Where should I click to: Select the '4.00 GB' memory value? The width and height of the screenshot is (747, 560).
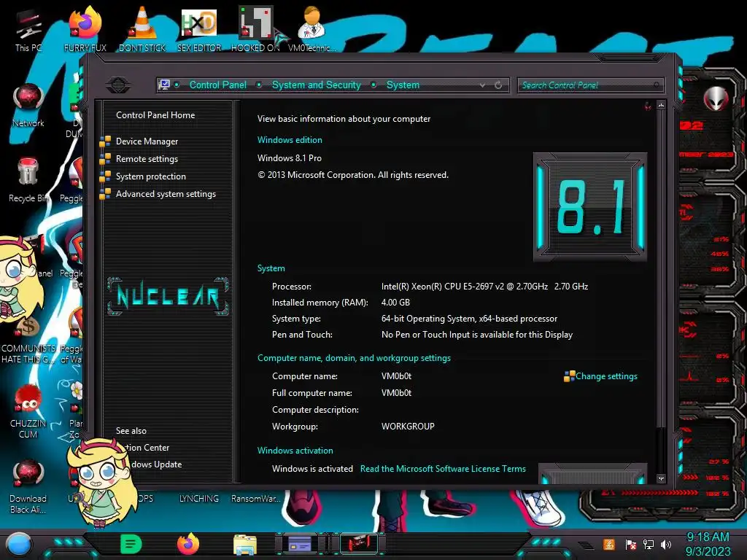395,303
